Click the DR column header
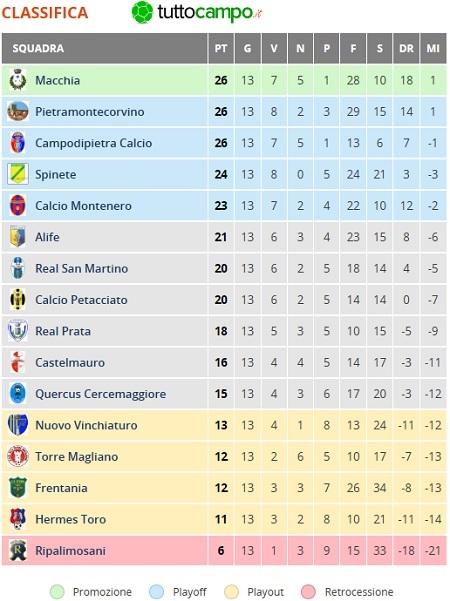The image size is (450, 601). 406,48
